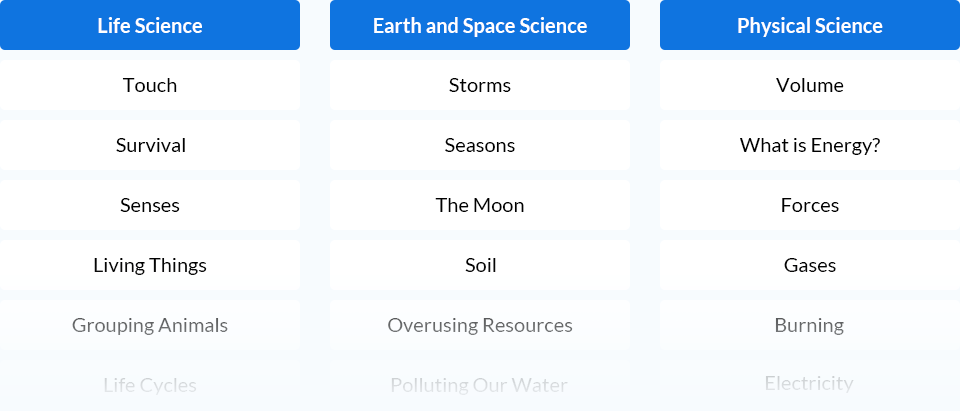Viewport: 960px width, 411px height.
Task: Open the Earth and Space Science header
Action: [x=480, y=25]
